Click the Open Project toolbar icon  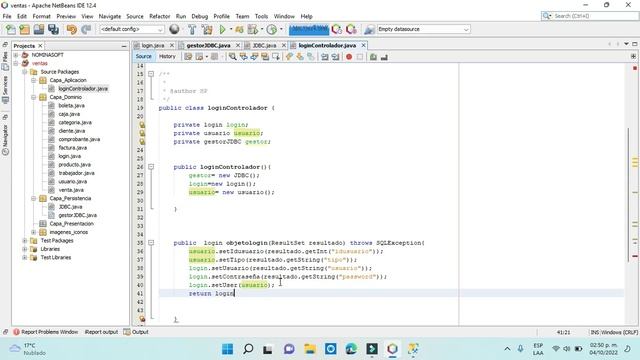(39, 29)
